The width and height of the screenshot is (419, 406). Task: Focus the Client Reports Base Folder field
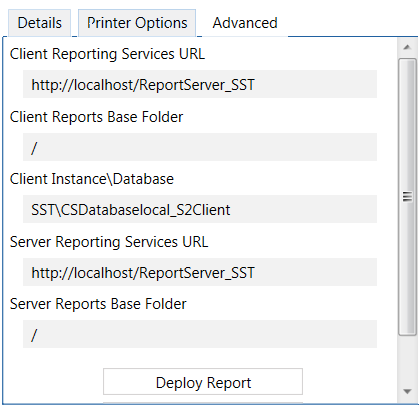tap(200, 147)
